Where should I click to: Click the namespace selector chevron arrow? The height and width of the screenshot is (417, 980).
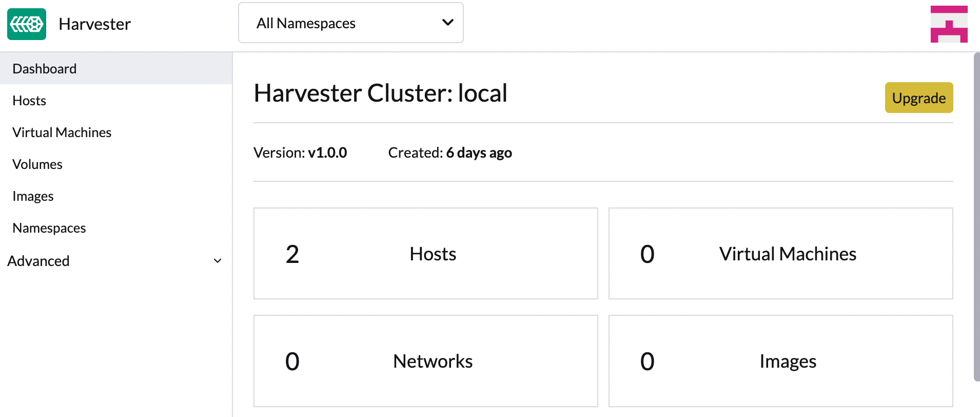click(447, 23)
